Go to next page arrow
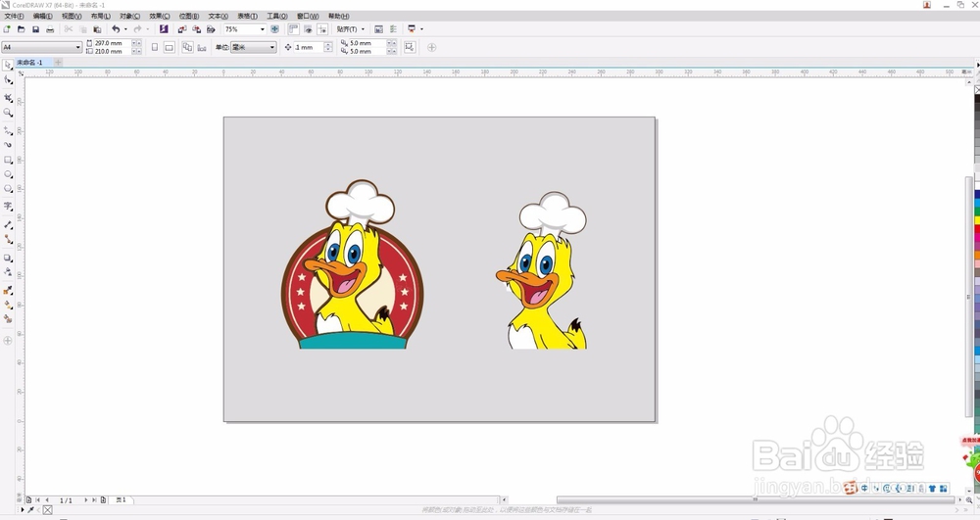 [86, 500]
